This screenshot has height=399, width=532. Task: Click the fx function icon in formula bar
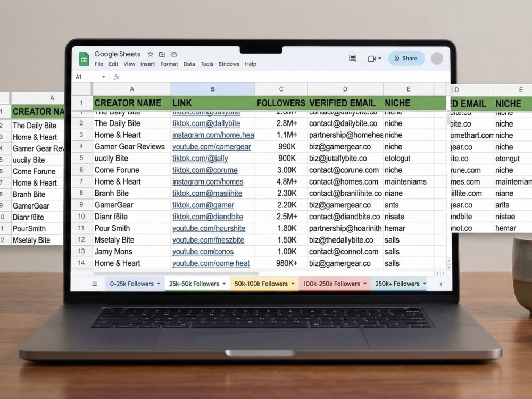(117, 77)
